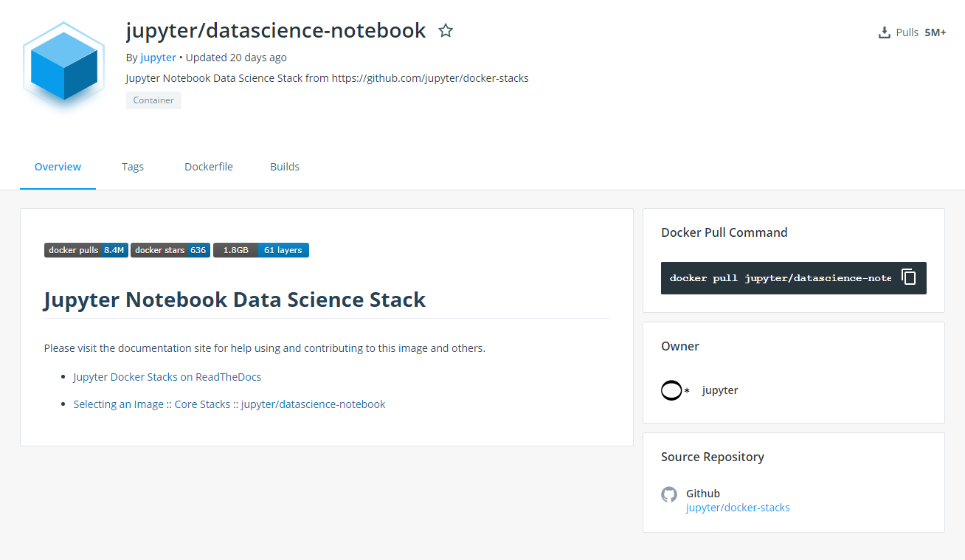
Task: Click jupyter owner name
Action: coord(720,390)
